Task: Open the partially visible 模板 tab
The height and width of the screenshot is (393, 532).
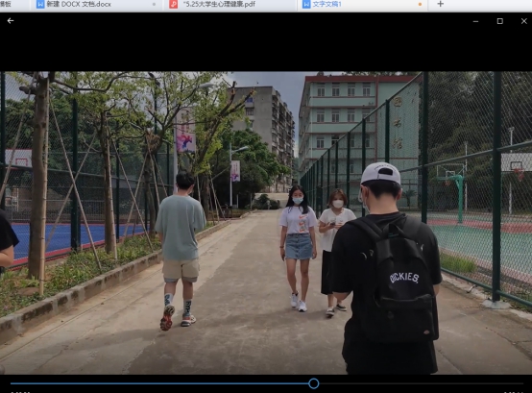Action: pos(6,4)
